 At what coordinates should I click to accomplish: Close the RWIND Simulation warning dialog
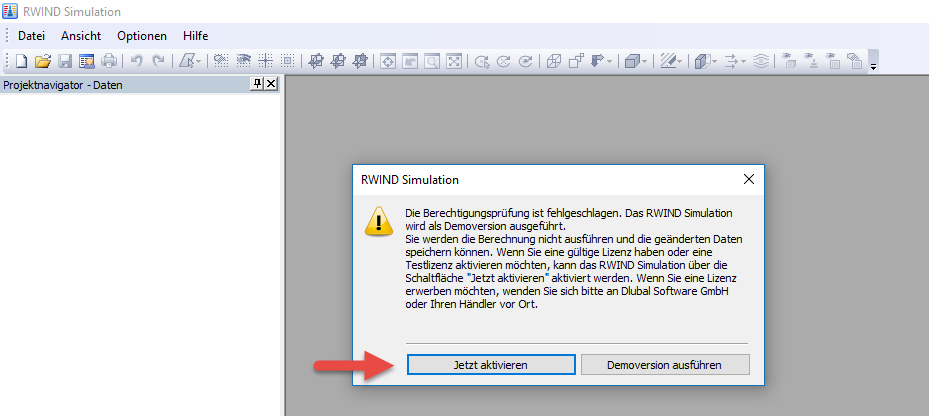pyautogui.click(x=749, y=179)
